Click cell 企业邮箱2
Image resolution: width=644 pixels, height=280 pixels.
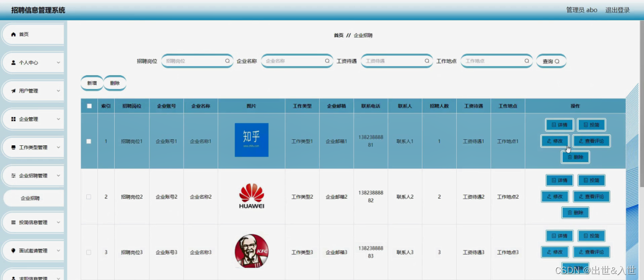[x=336, y=197]
